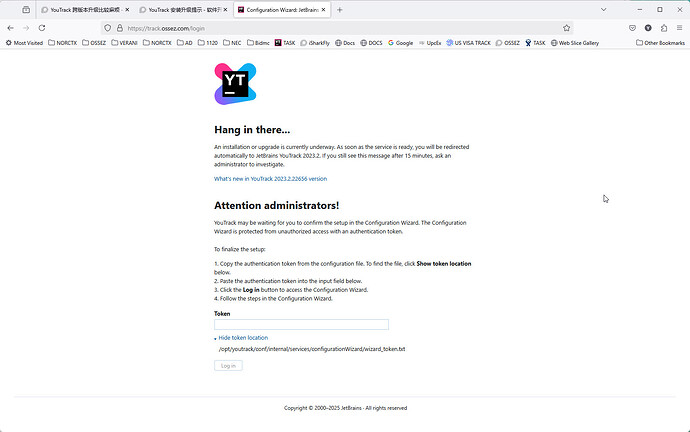Click the Hang in there... heading

point(252,130)
